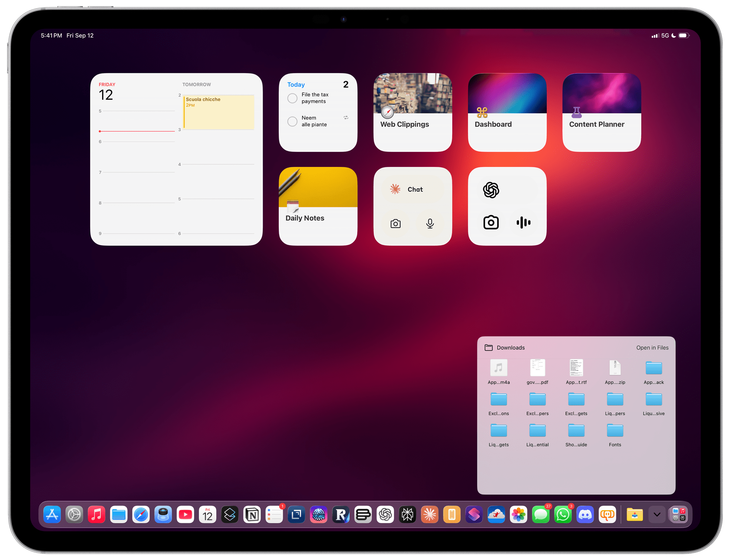Screen dimensions: 731x560
Task: Open ChatGPT widget camera capture
Action: pyautogui.click(x=491, y=223)
